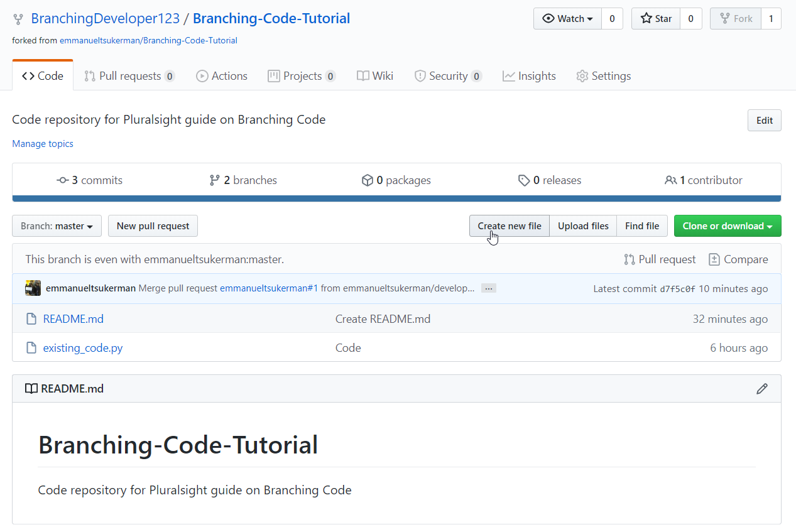
Task: Click Manage topics link
Action: (x=43, y=144)
